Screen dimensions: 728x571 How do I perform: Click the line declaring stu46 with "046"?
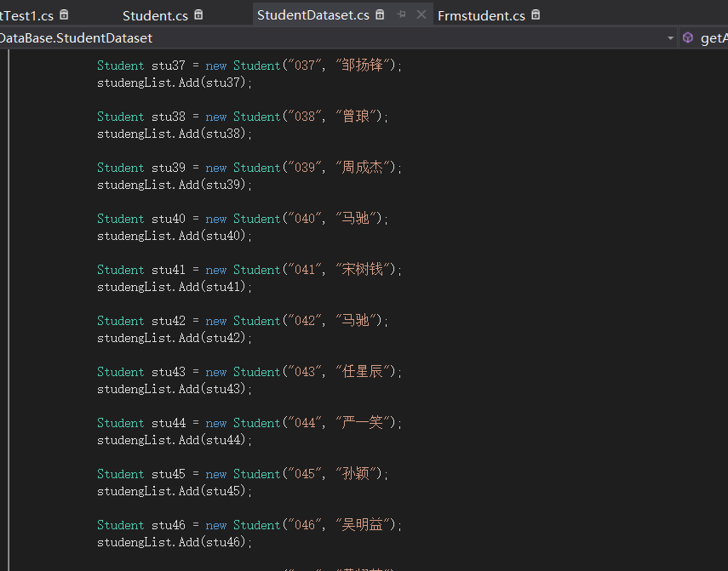[x=249, y=524]
